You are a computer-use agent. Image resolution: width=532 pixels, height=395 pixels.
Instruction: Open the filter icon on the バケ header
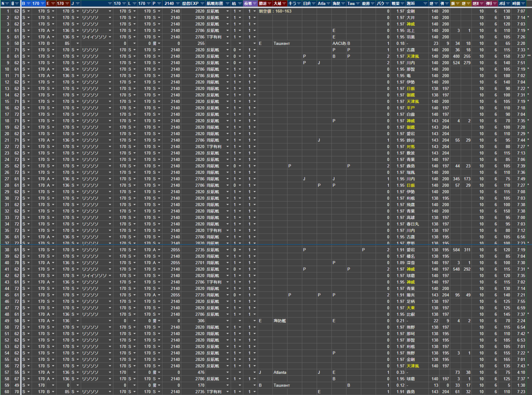point(387,3)
